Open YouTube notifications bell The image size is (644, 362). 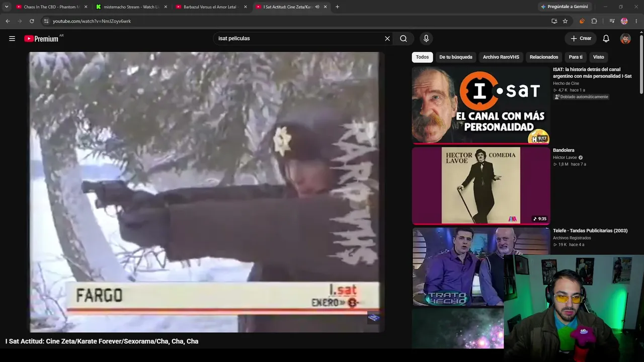(606, 38)
